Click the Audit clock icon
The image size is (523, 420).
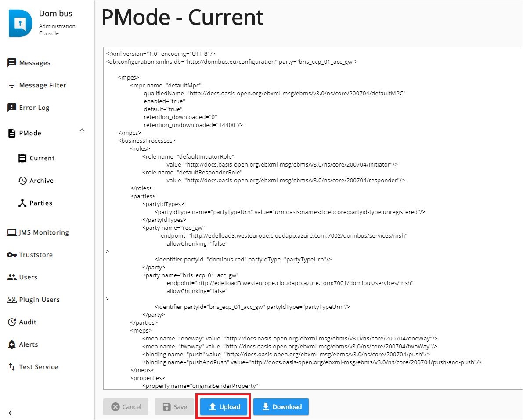(12, 322)
